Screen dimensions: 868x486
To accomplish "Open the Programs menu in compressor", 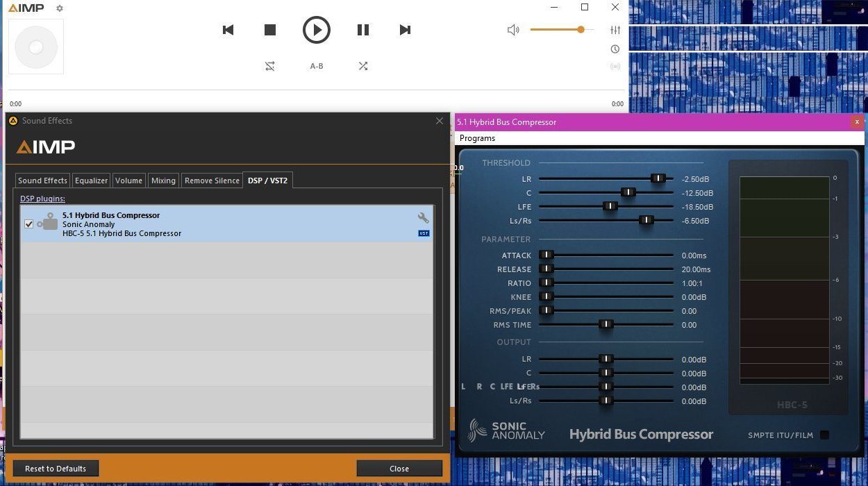I will [x=477, y=138].
